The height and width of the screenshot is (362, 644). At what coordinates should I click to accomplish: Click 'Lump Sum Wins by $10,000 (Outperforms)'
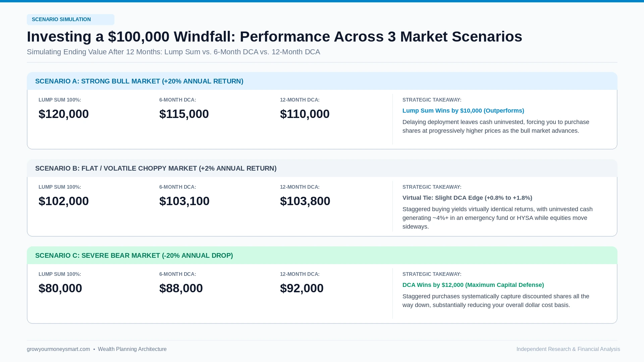(463, 111)
